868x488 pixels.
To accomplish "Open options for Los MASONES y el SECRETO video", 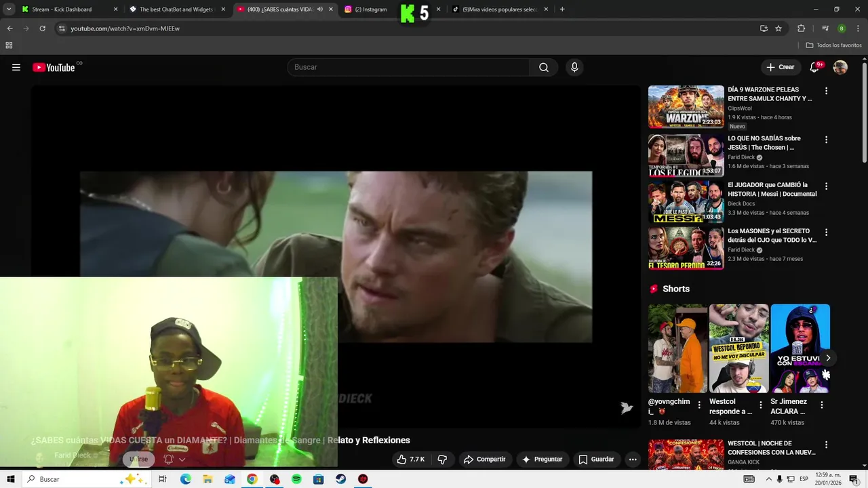I will (x=826, y=232).
